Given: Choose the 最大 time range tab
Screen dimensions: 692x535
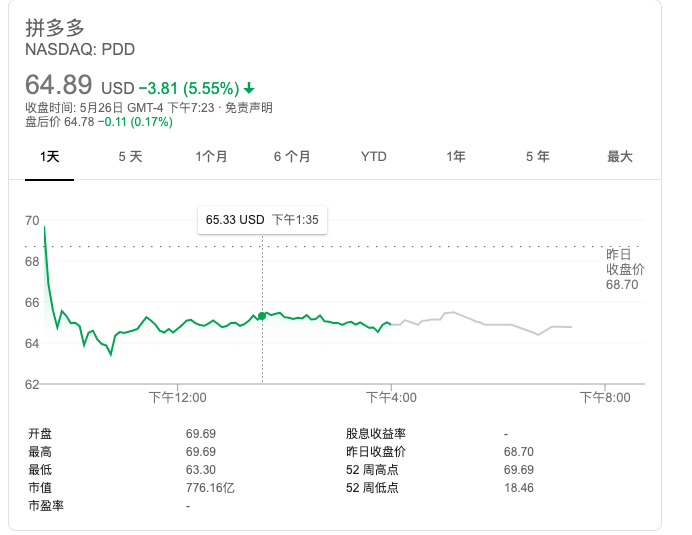Looking at the screenshot, I should click(x=620, y=157).
